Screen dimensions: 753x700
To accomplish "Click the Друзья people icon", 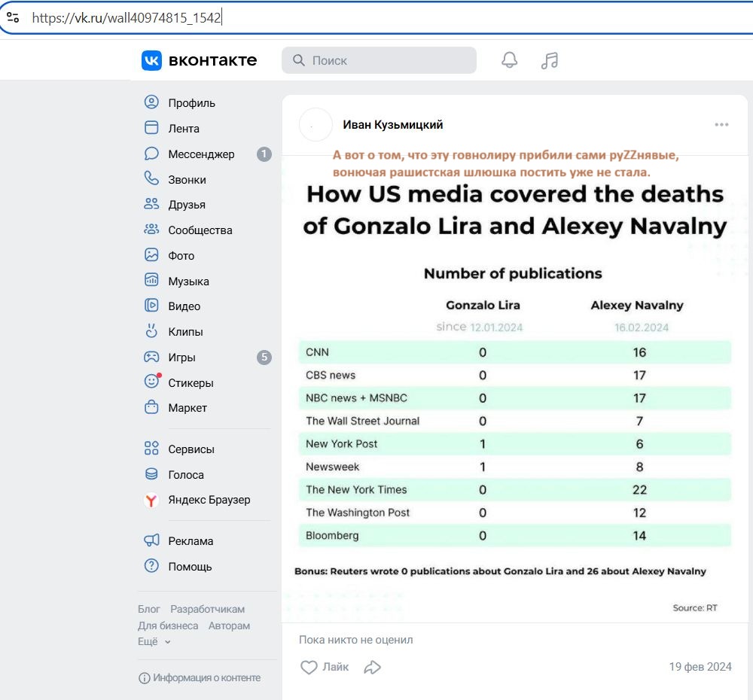I will [151, 204].
